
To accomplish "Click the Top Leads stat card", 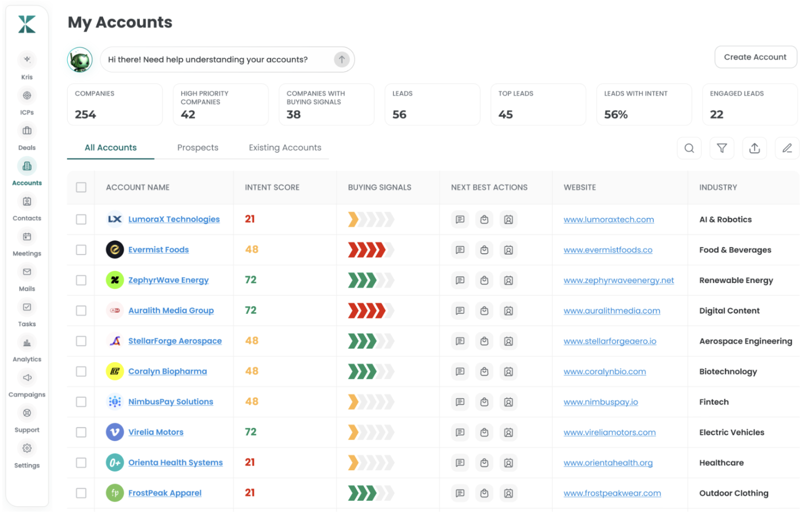I will coord(538,105).
